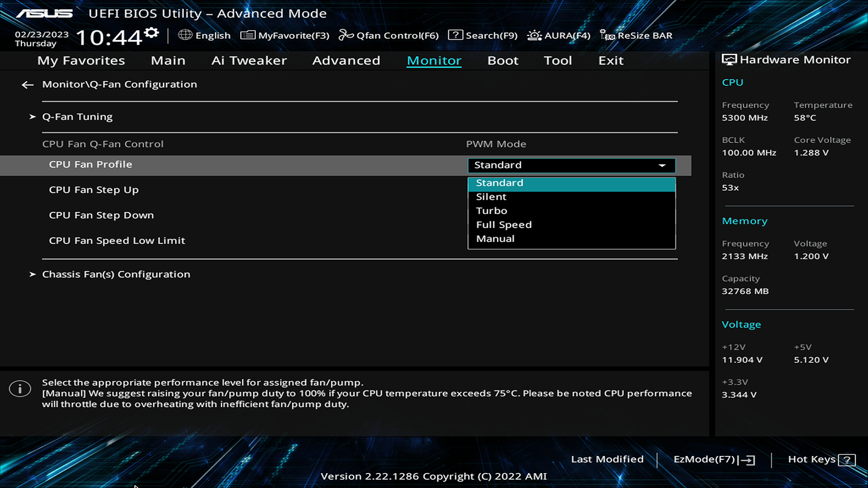Open Qfan Control(F6) fan icon

(346, 35)
